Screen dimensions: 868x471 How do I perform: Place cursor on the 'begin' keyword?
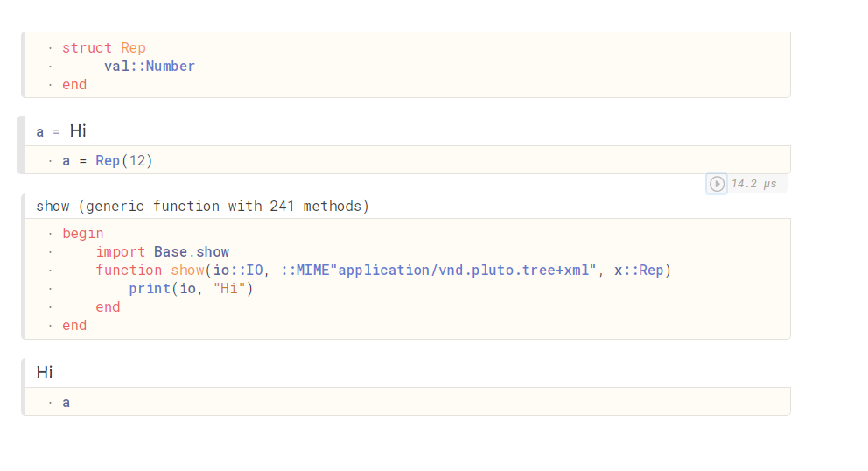point(82,233)
